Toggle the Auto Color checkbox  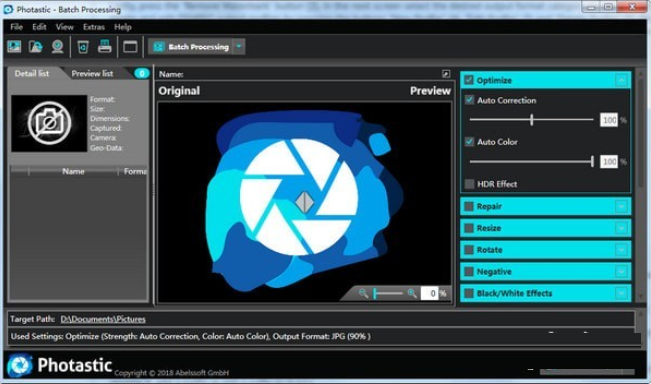[470, 142]
